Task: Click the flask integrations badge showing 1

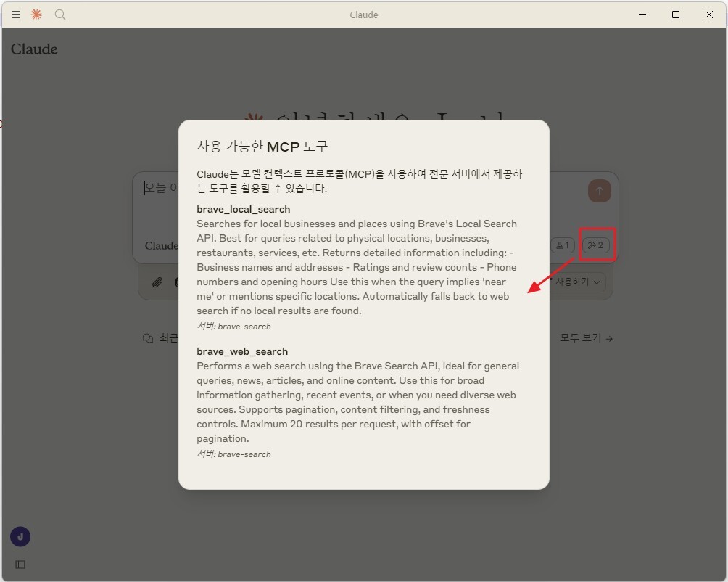Action: 563,245
